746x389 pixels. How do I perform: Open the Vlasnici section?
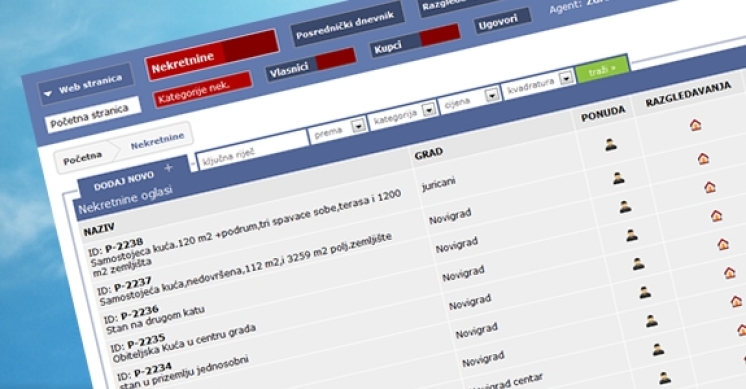pos(311,66)
